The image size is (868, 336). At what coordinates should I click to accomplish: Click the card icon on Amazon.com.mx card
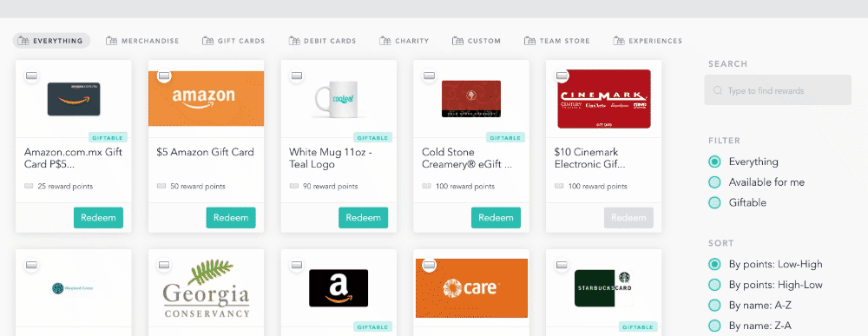pos(31,76)
